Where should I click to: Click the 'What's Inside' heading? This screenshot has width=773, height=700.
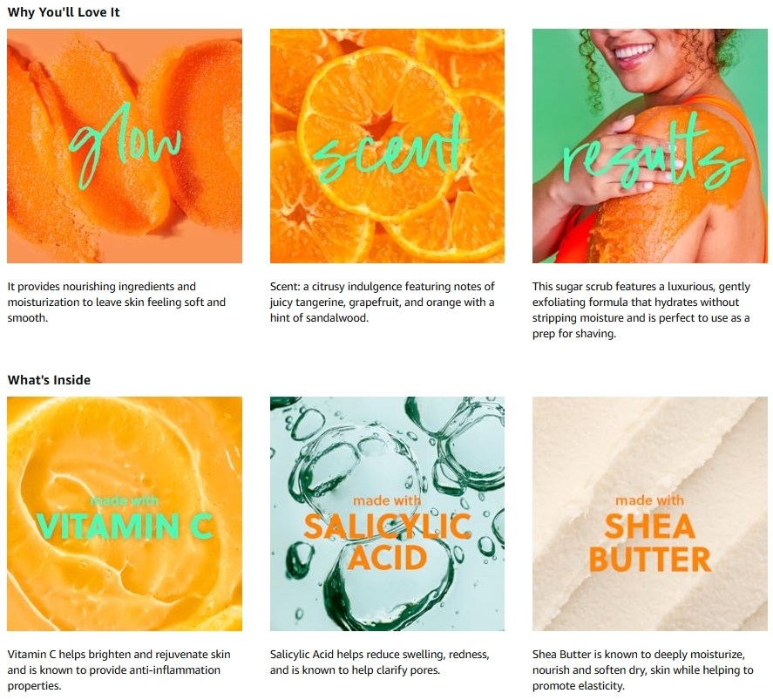pos(49,380)
